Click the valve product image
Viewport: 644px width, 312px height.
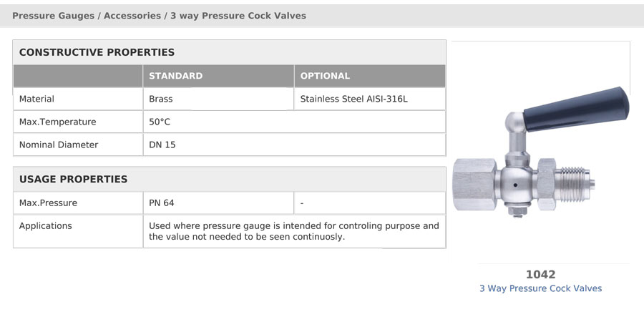[541, 152]
